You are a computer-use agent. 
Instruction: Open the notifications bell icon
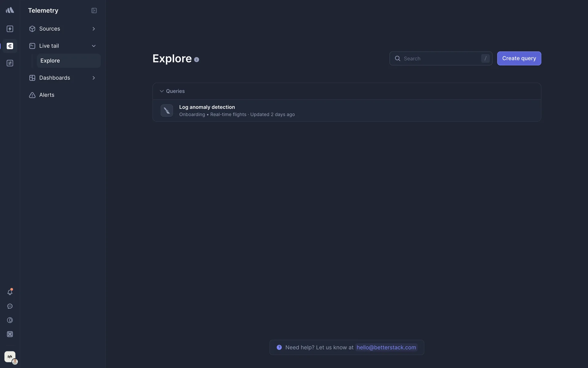coord(10,292)
